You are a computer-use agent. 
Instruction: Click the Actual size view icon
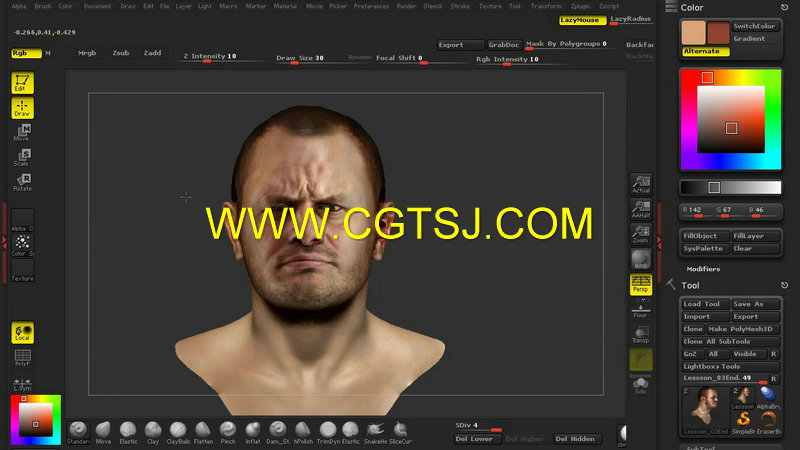point(641,184)
